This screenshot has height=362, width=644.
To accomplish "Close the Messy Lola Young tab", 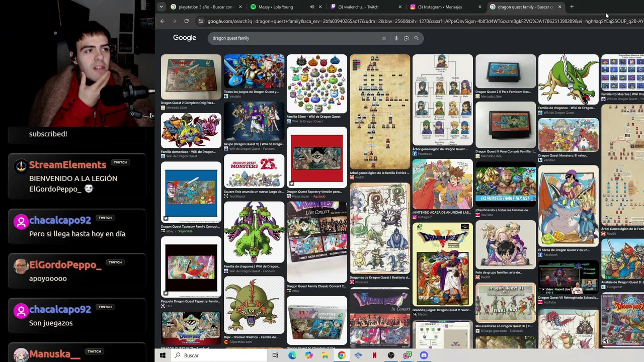I will pos(320,7).
